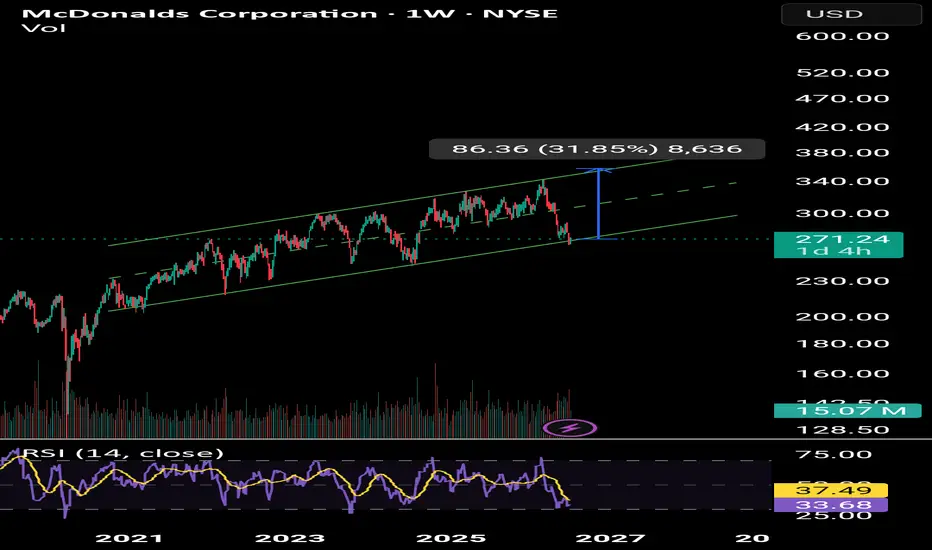Click the 2025 time axis label
The width and height of the screenshot is (932, 550).
451,538
